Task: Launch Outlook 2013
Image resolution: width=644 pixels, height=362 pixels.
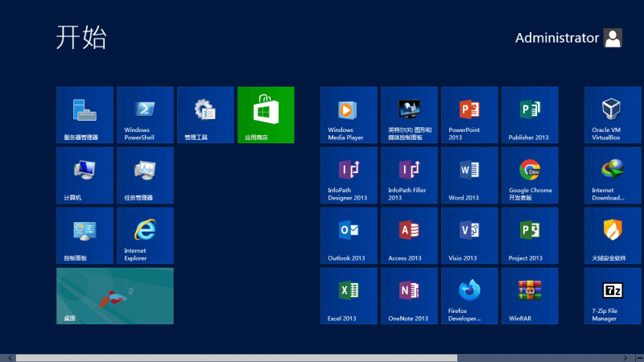Action: click(349, 236)
